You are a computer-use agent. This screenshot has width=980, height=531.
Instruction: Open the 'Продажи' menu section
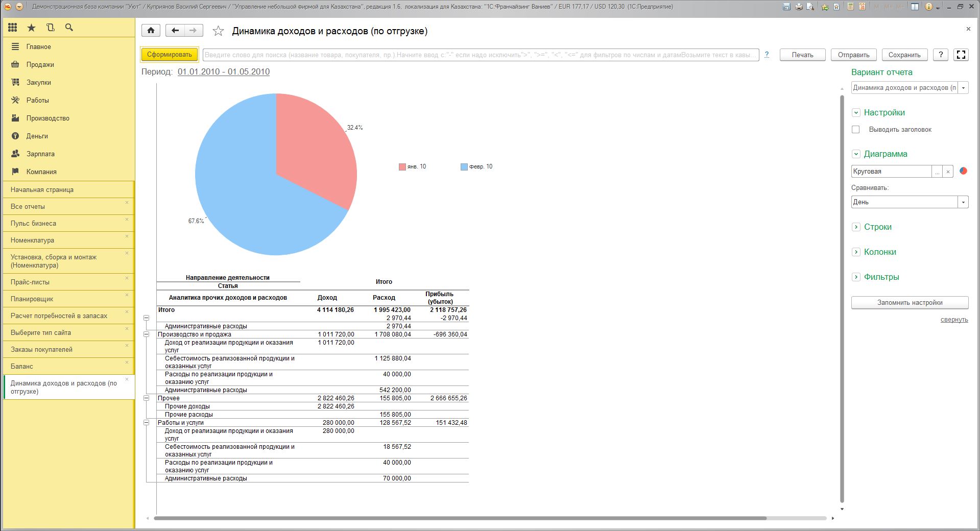[40, 64]
